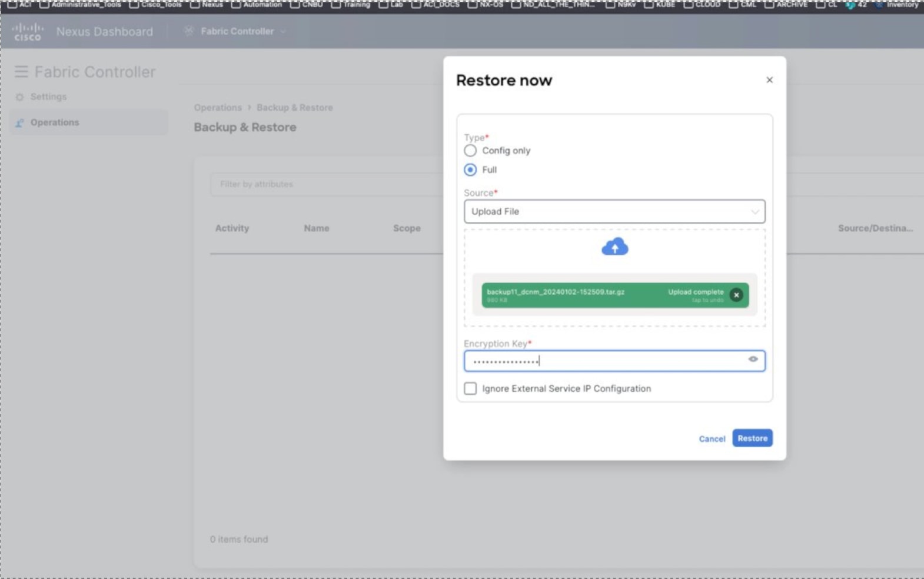Click the Backup & Restore breadcrumb
The height and width of the screenshot is (579, 924).
click(294, 108)
